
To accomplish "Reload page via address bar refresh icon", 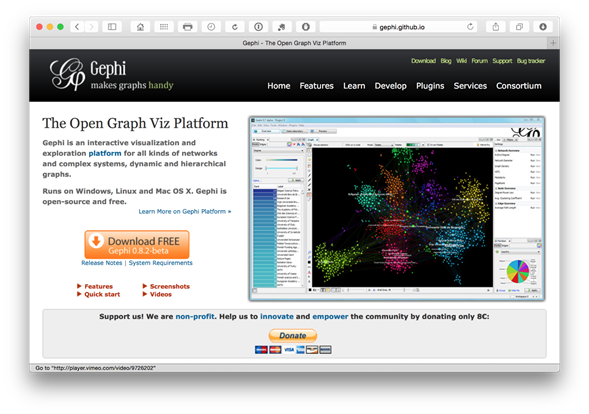I will click(x=470, y=27).
